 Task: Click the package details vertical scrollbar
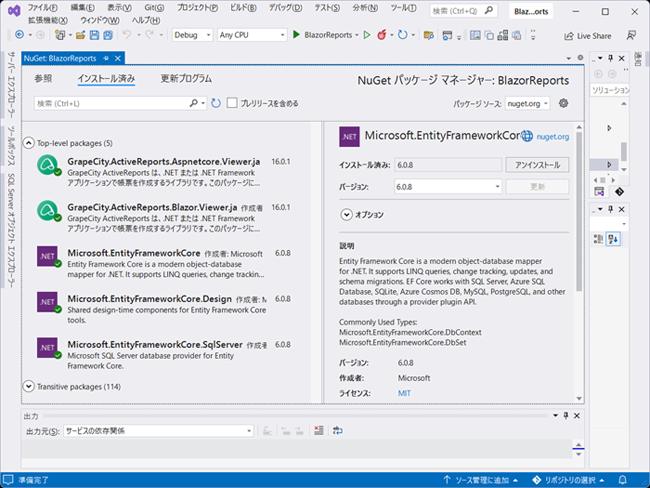coord(579,211)
